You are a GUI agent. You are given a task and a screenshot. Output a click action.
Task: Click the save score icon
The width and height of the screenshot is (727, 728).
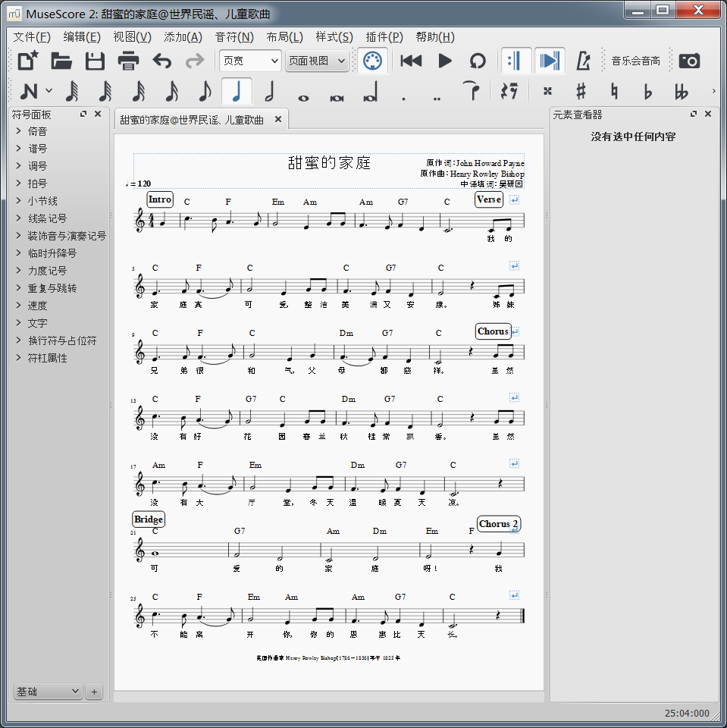point(95,61)
